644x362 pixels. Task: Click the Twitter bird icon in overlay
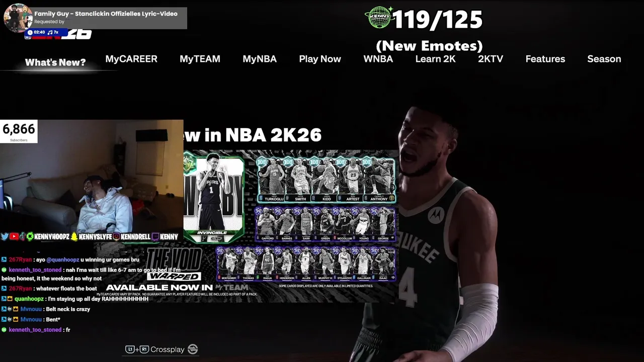point(5,236)
